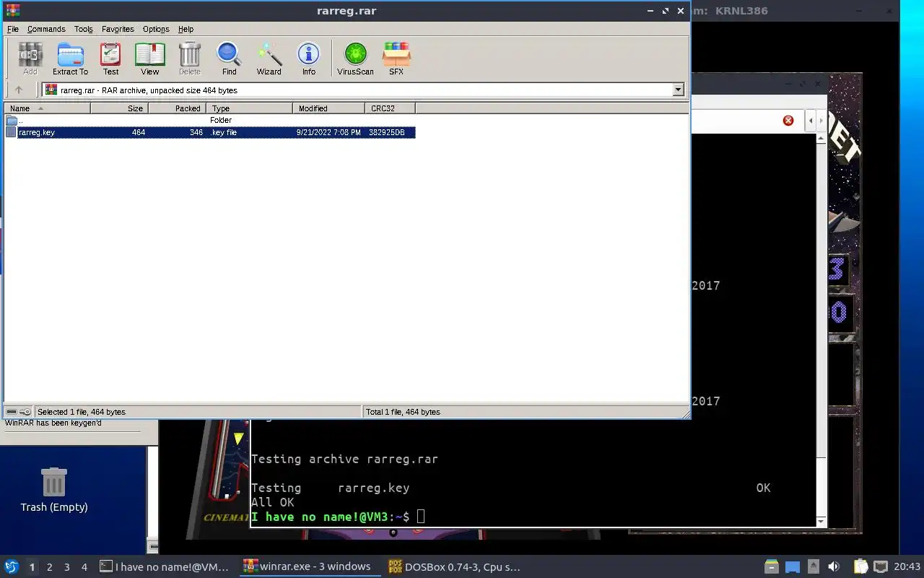Click 'WinRAR has been keygen'd' text
This screenshot has height=578, width=924.
[53, 423]
